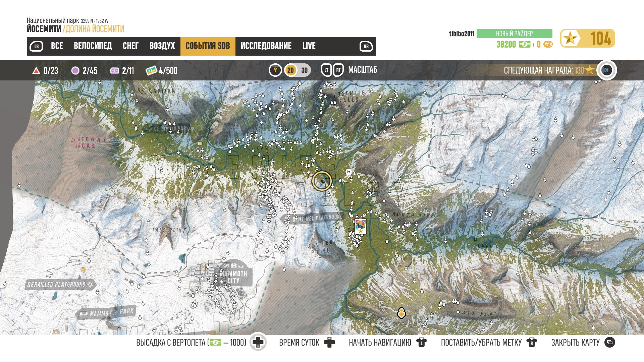Click ПОСТАВИТЬ/УБРАТЬ МЕТКУ marker option
The image size is (644, 362).
pyautogui.click(x=481, y=343)
